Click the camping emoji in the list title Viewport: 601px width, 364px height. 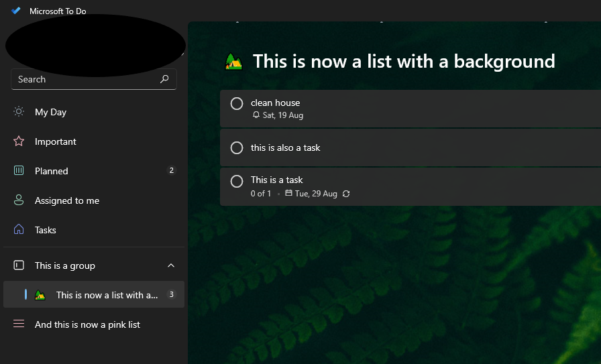click(233, 62)
